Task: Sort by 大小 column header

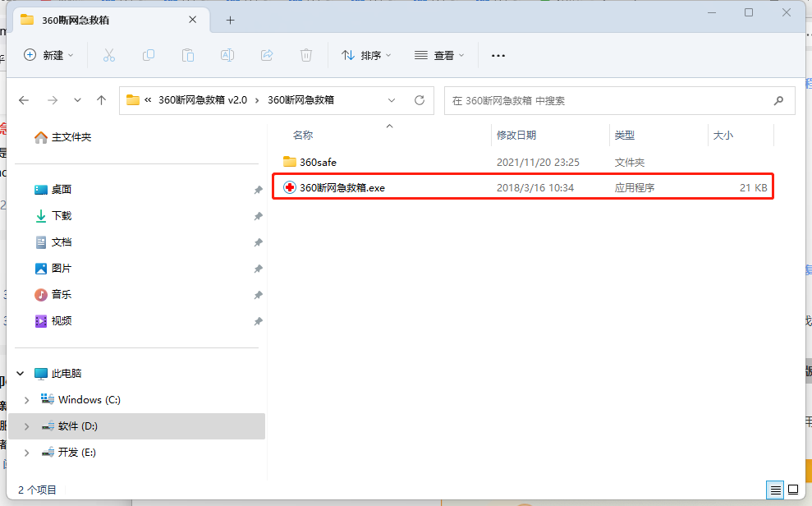Action: 723,136
